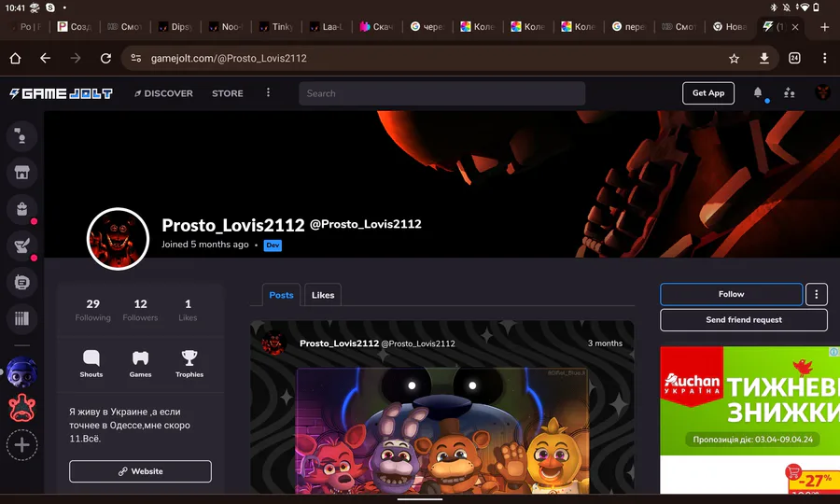The width and height of the screenshot is (840, 504).
Task: Switch to the Posts tab
Action: (x=281, y=295)
